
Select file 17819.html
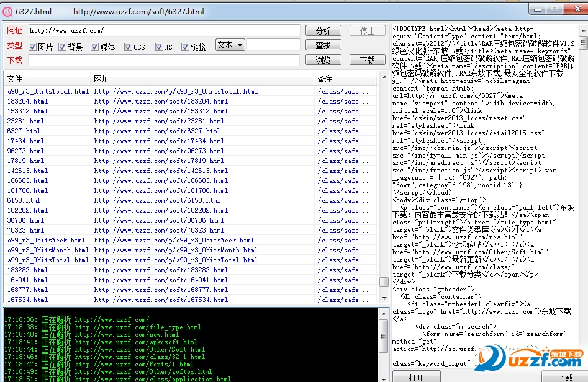25,161
